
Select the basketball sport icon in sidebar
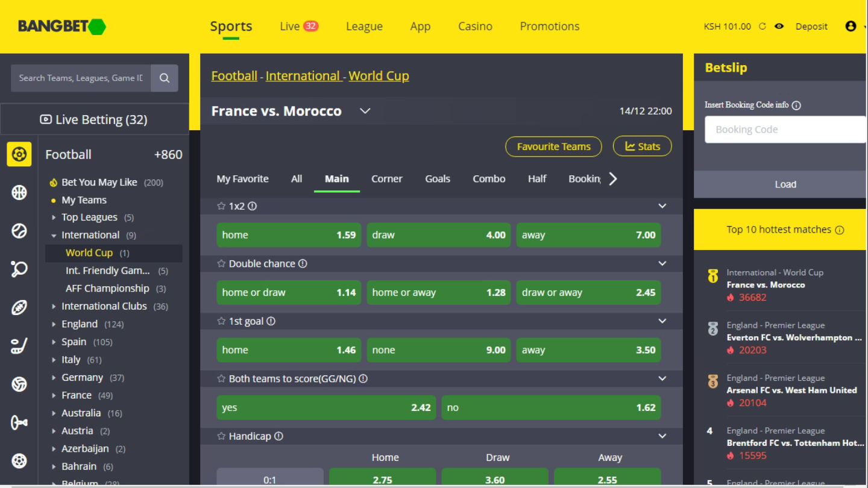pyautogui.click(x=19, y=193)
